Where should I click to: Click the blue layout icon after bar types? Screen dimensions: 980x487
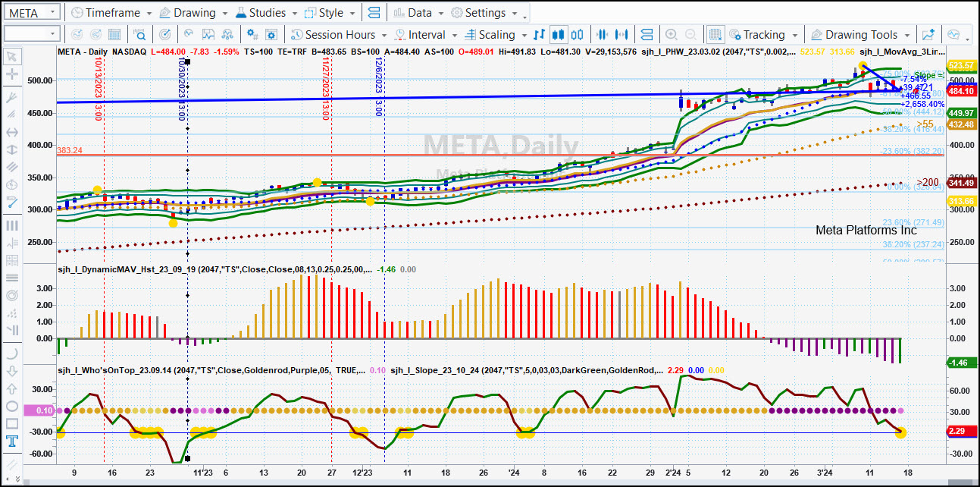[647, 34]
